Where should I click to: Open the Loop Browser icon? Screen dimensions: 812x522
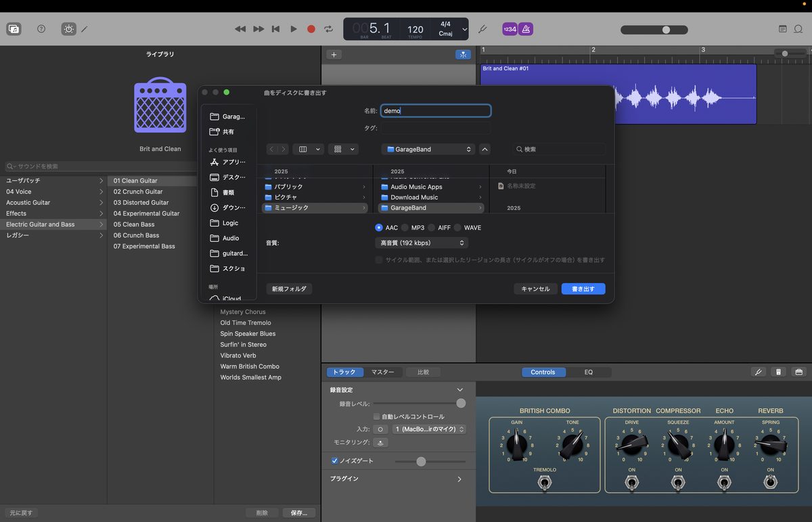click(800, 29)
